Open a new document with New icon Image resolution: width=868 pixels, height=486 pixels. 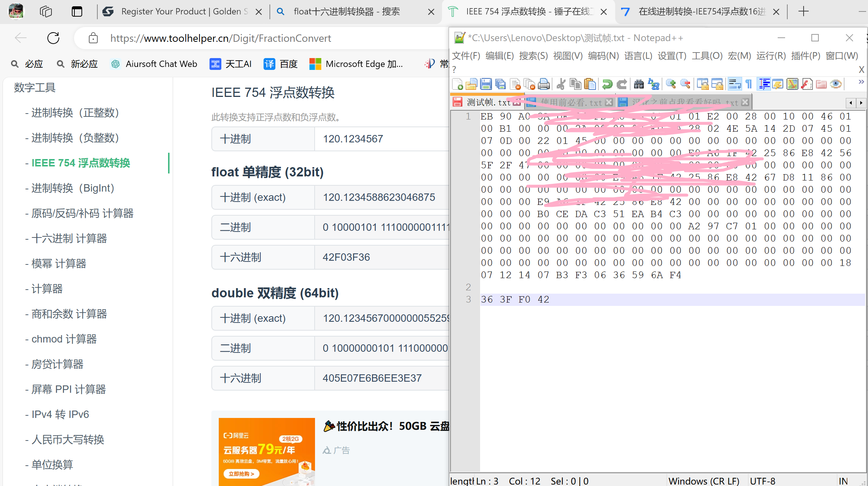[x=458, y=84]
